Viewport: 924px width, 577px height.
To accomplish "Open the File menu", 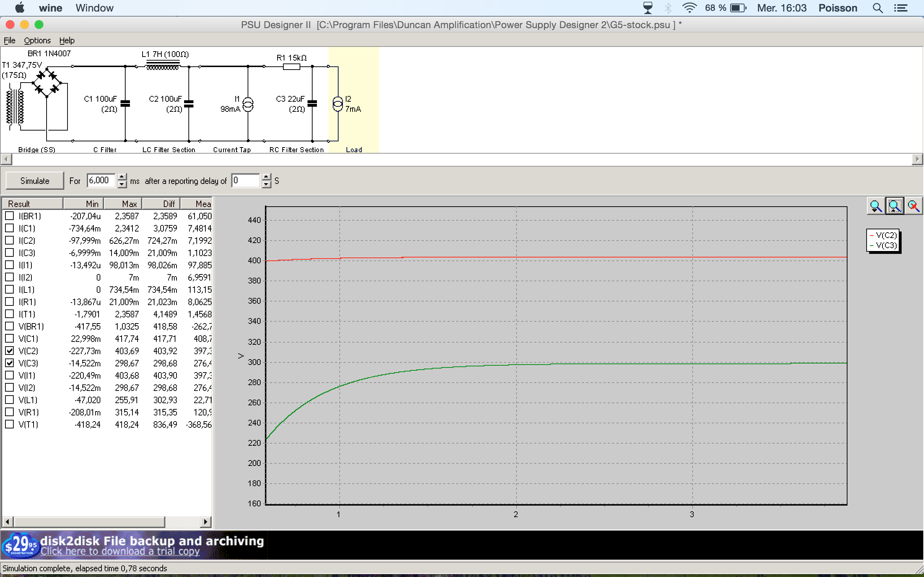I will click(9, 40).
